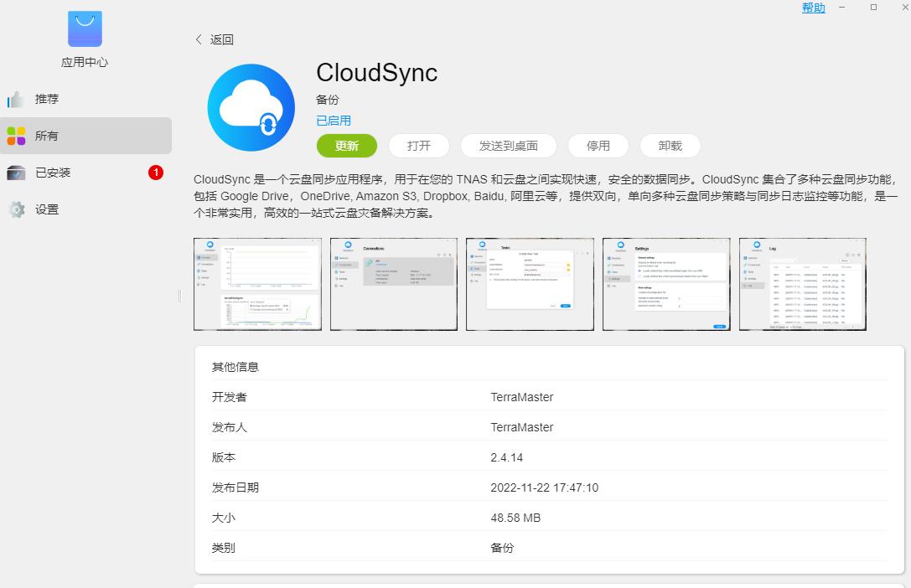Open the 帮助 help link

click(812, 8)
